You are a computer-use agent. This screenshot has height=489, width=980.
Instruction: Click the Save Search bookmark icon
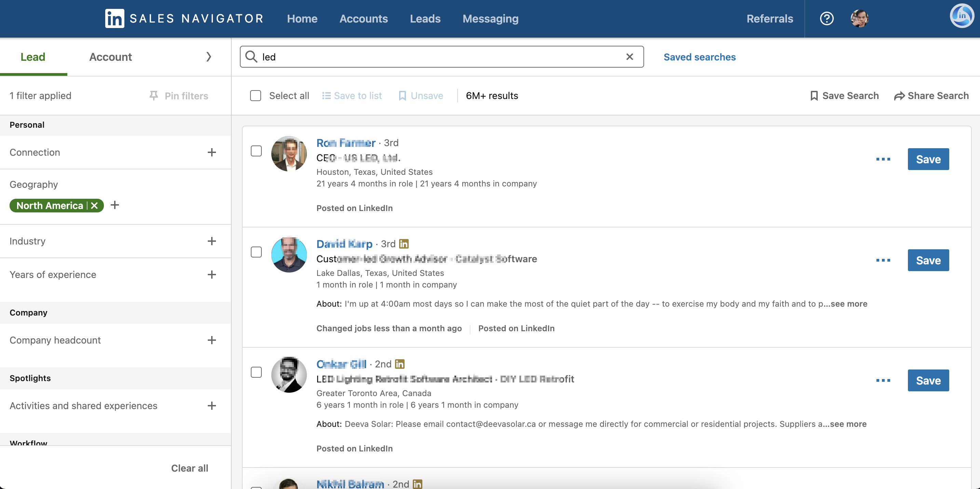[x=814, y=95]
